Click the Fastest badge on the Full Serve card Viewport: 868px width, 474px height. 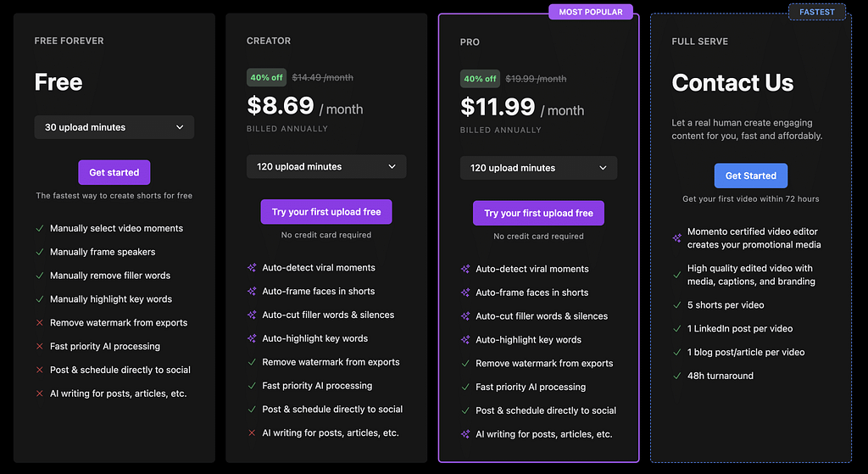point(817,12)
